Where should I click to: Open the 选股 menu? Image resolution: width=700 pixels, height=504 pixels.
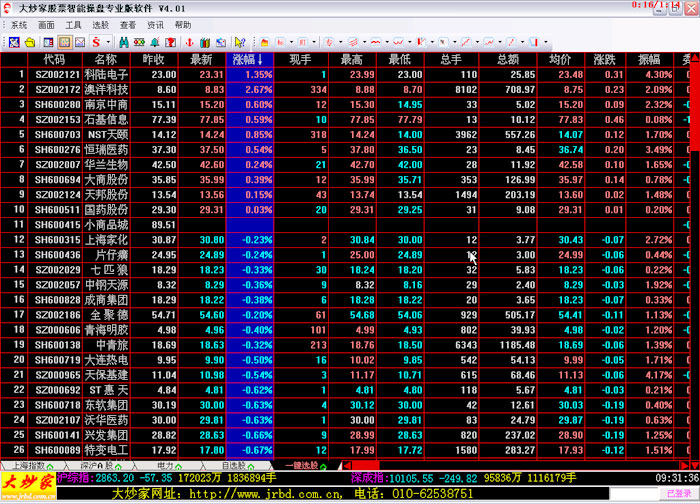pyautogui.click(x=100, y=25)
